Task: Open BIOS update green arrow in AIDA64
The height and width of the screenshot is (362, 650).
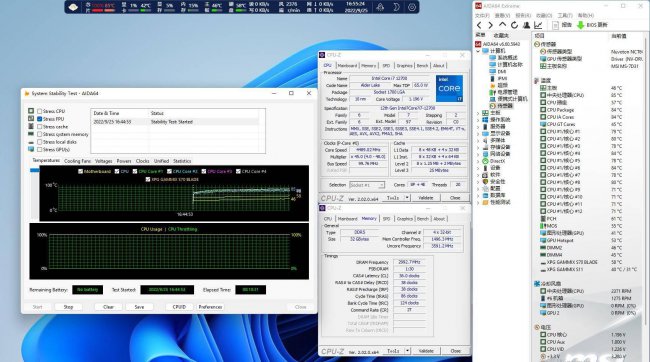Action: tap(581, 25)
